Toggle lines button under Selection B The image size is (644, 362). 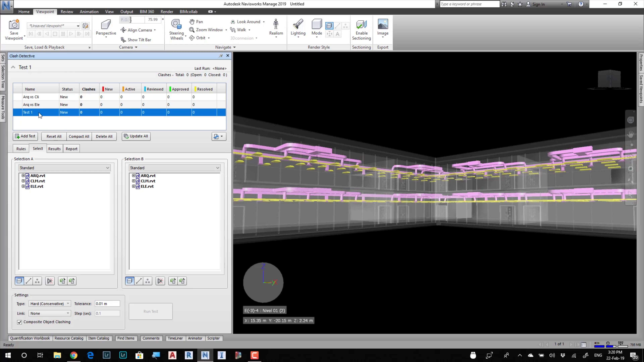(139, 281)
